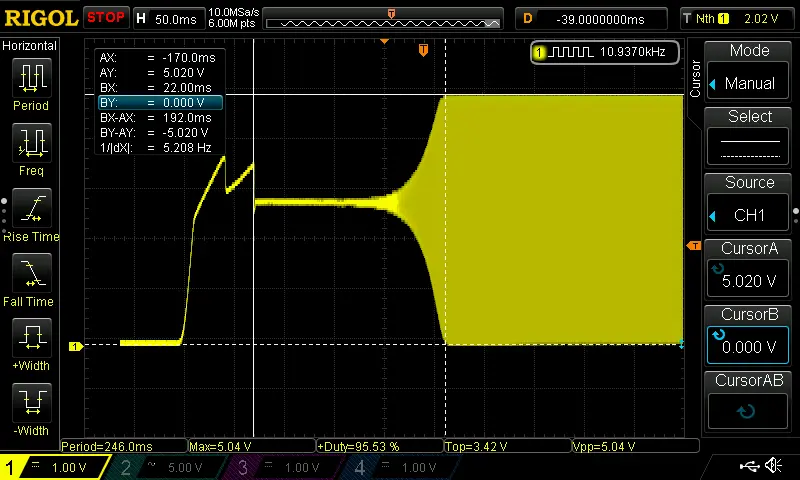Select the Freq measurement icon
The image size is (800, 480).
coord(31,144)
